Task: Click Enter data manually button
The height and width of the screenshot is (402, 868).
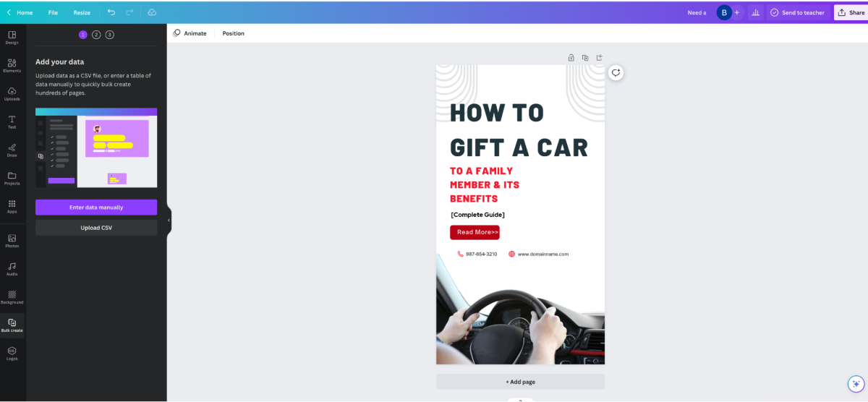Action: [96, 208]
